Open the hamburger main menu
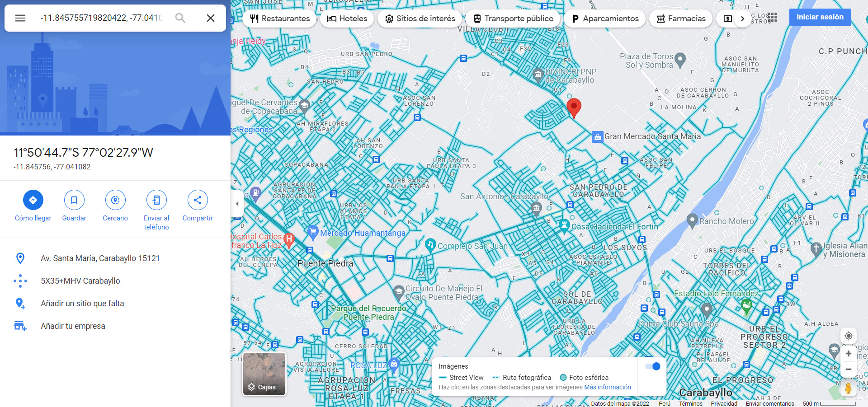Image resolution: width=868 pixels, height=407 pixels. click(20, 18)
